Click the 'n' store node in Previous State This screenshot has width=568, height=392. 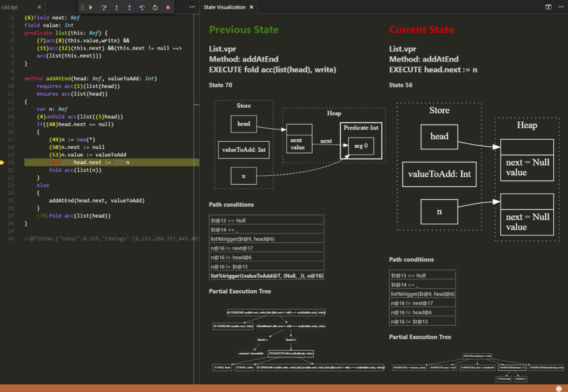click(x=243, y=176)
